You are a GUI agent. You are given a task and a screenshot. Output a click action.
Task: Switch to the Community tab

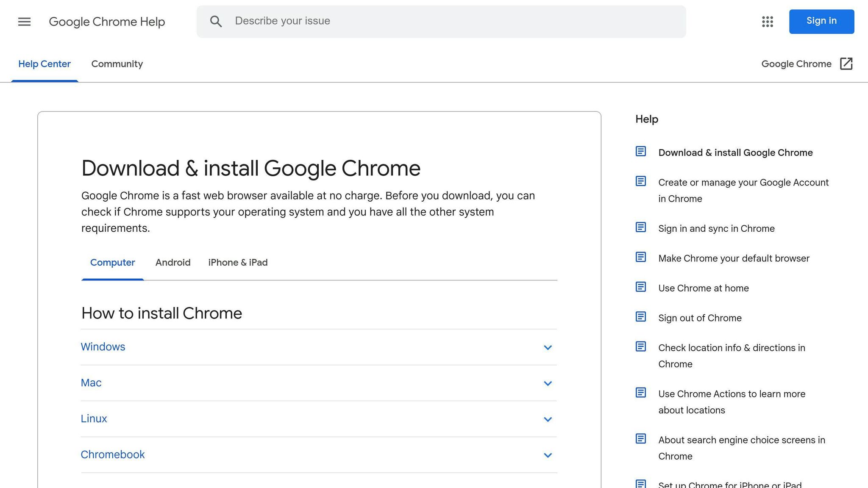(x=117, y=64)
